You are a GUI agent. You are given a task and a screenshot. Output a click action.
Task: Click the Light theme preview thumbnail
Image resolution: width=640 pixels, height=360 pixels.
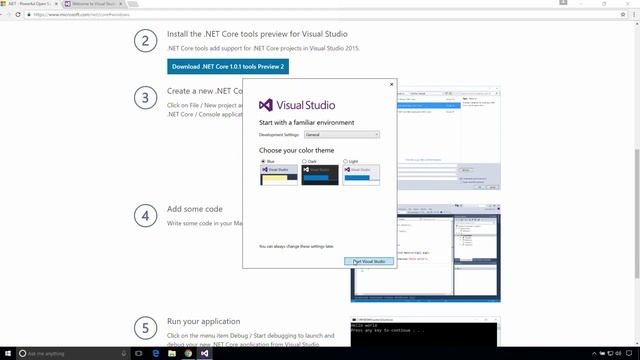pos(361,175)
